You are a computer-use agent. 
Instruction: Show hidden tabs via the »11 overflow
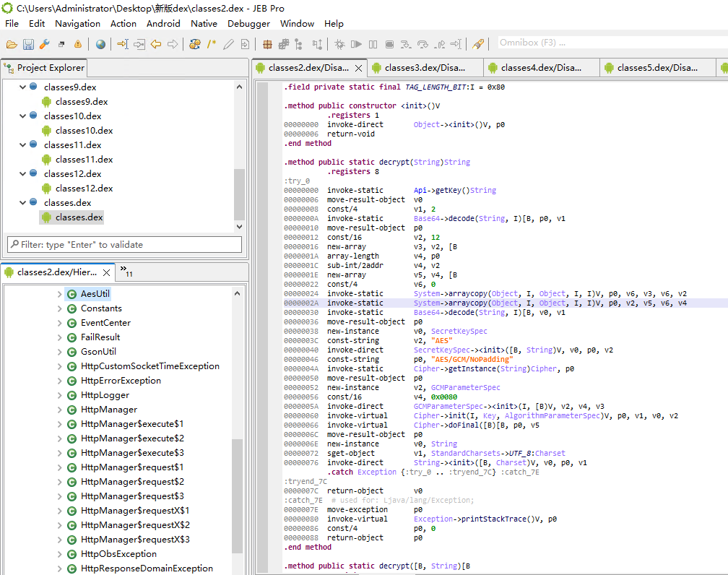126,272
